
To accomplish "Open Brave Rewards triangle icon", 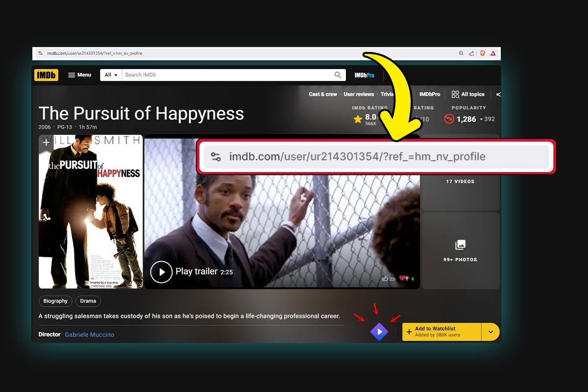I will [493, 53].
